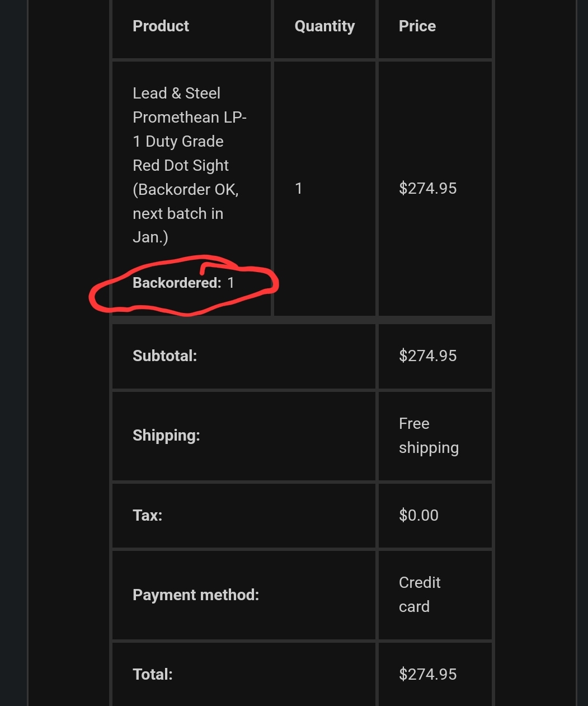Click the Tax label

tap(147, 516)
